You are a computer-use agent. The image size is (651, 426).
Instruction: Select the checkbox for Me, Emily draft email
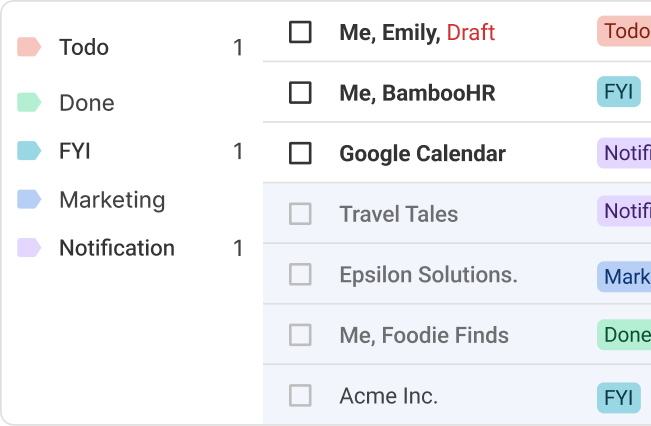pyautogui.click(x=300, y=32)
